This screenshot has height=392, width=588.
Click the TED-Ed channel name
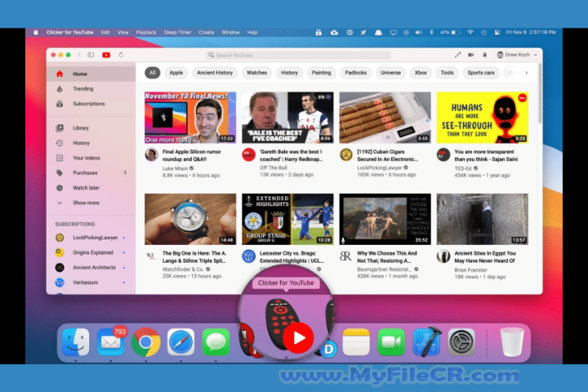(463, 168)
